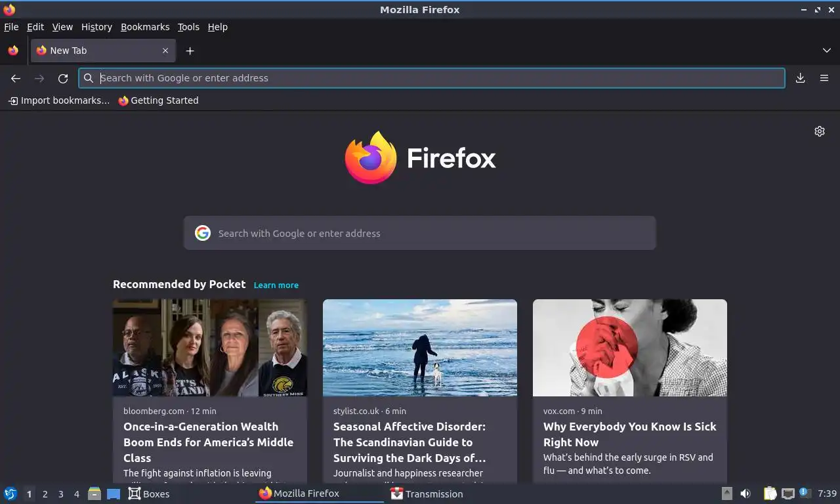Screen dimensions: 840x504
Task: Click Recommended by Pocket heading
Action: (x=179, y=284)
